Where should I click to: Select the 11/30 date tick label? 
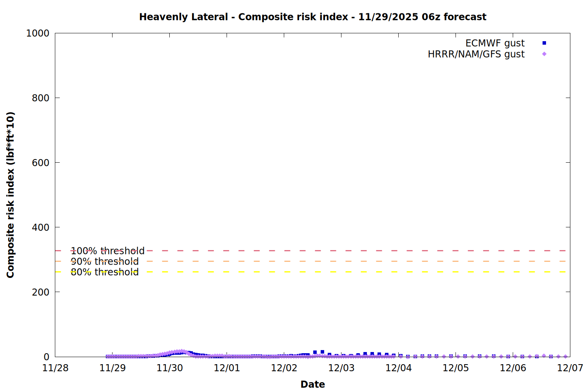(170, 368)
